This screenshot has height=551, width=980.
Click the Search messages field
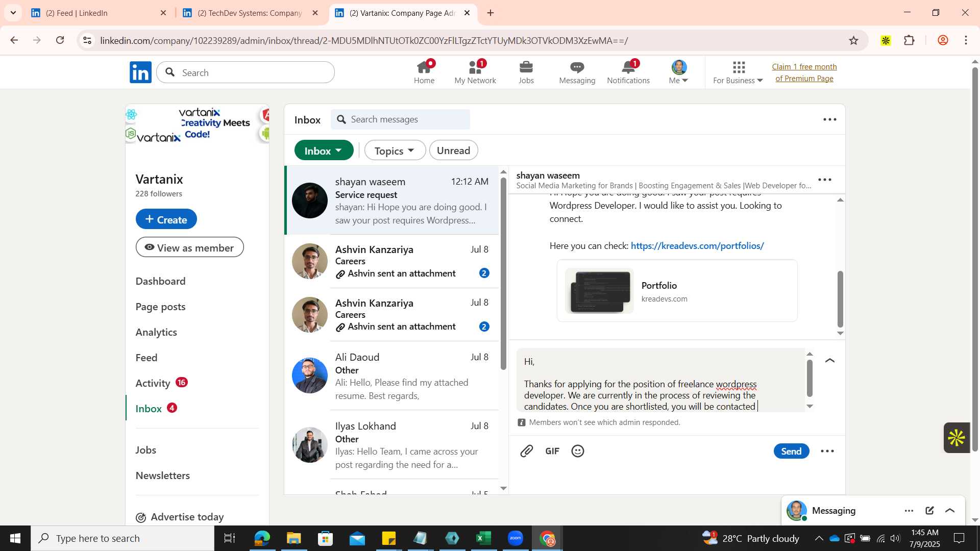(x=401, y=119)
